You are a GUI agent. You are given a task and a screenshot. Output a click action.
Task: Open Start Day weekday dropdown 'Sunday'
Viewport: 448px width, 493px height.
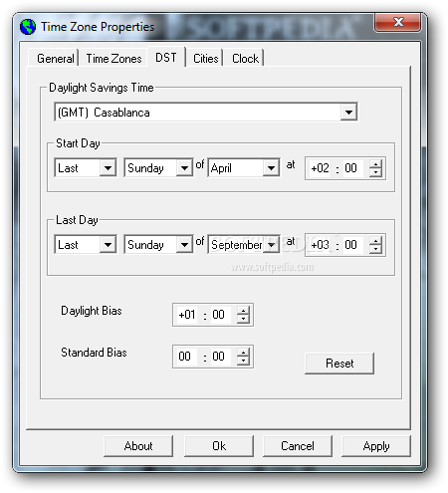click(184, 168)
